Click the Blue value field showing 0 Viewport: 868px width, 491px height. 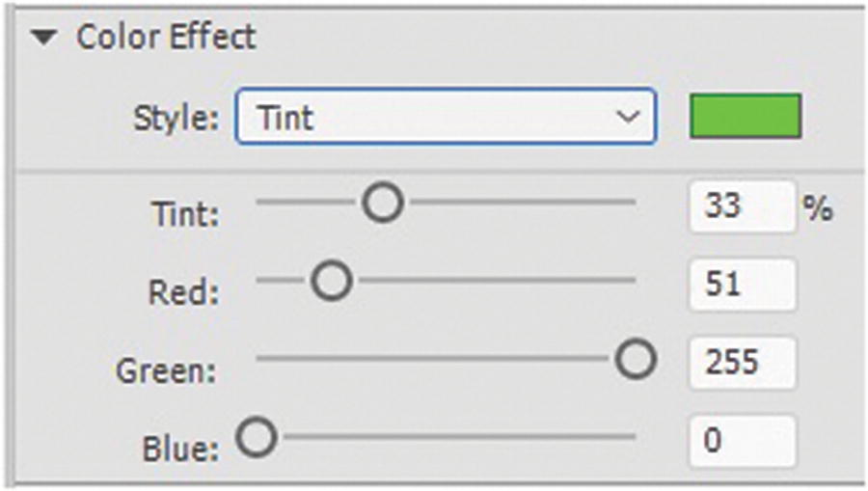pos(741,441)
